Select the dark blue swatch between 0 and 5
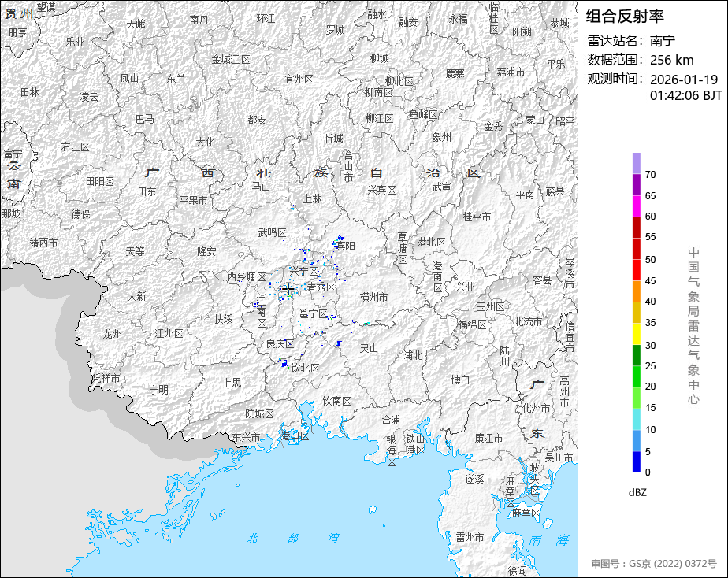Image resolution: width=728 pixels, height=578 pixels. click(x=636, y=462)
